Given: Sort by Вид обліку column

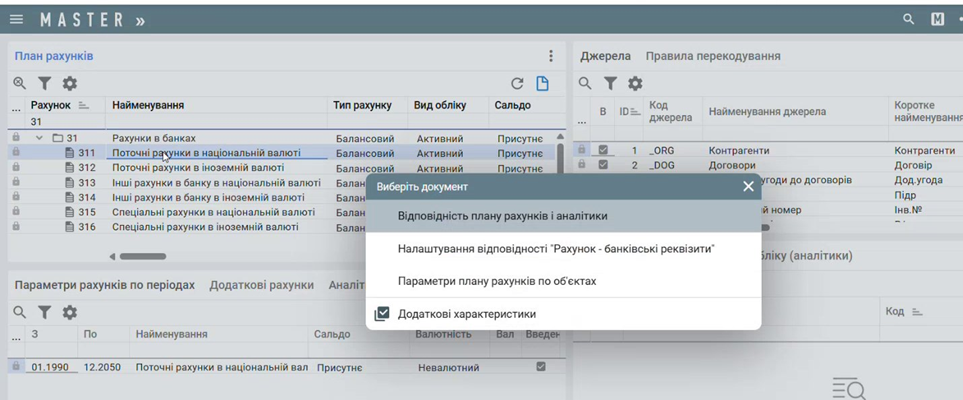Looking at the screenshot, I should pos(440,106).
